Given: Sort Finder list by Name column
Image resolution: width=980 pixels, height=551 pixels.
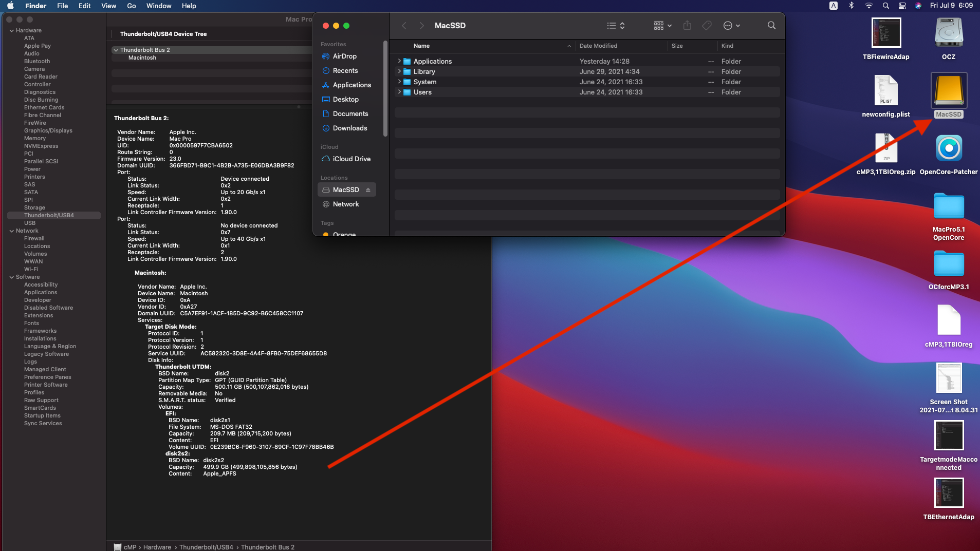Looking at the screenshot, I should click(x=421, y=46).
